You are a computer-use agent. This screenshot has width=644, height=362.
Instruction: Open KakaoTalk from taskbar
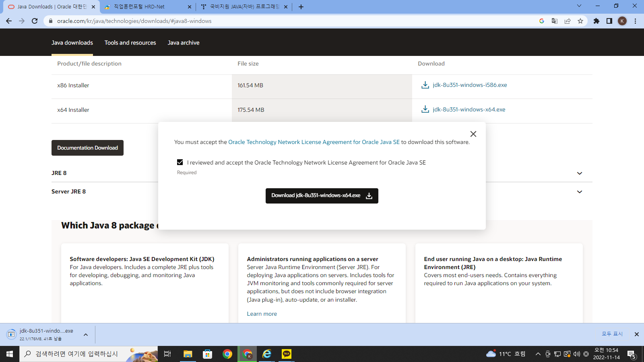pos(287,354)
